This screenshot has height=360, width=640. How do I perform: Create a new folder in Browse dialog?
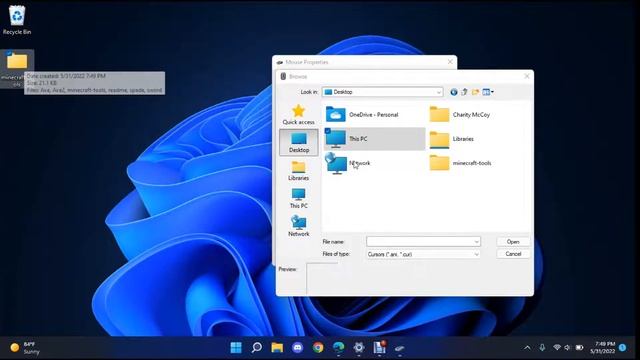tap(475, 92)
